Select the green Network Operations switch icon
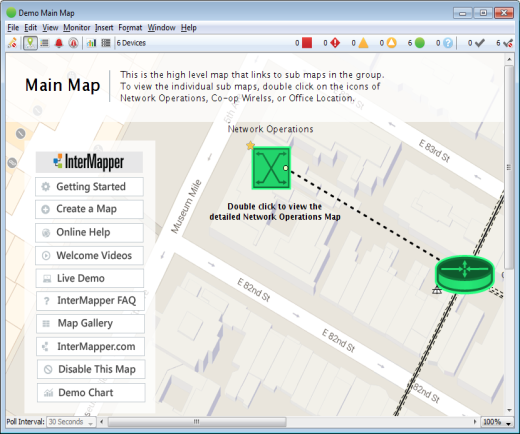The image size is (520, 434). (x=271, y=168)
